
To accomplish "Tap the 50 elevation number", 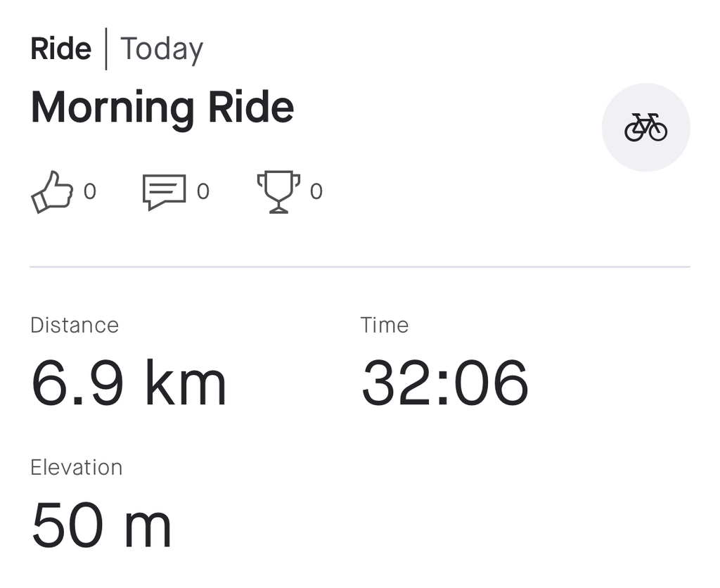I will (69, 526).
